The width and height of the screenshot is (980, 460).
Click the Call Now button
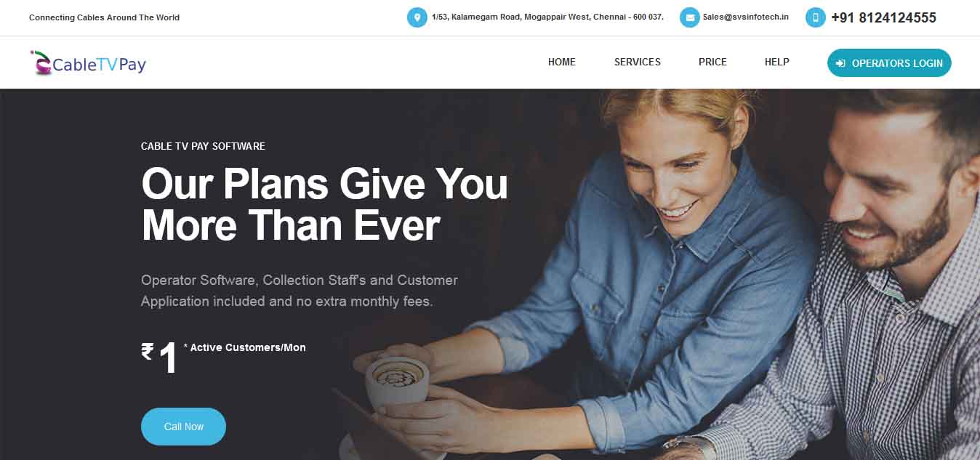click(183, 427)
